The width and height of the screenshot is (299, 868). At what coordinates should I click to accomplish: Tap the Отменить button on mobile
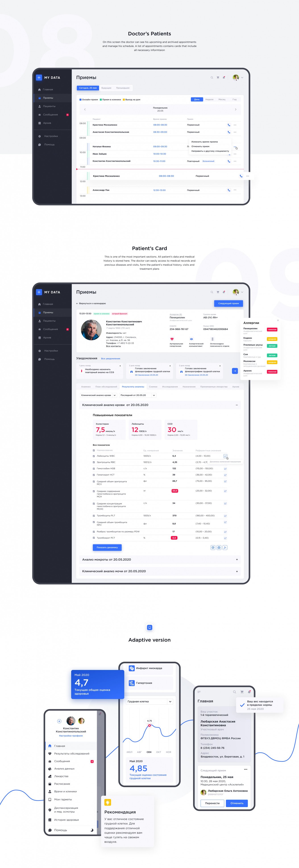[237, 803]
